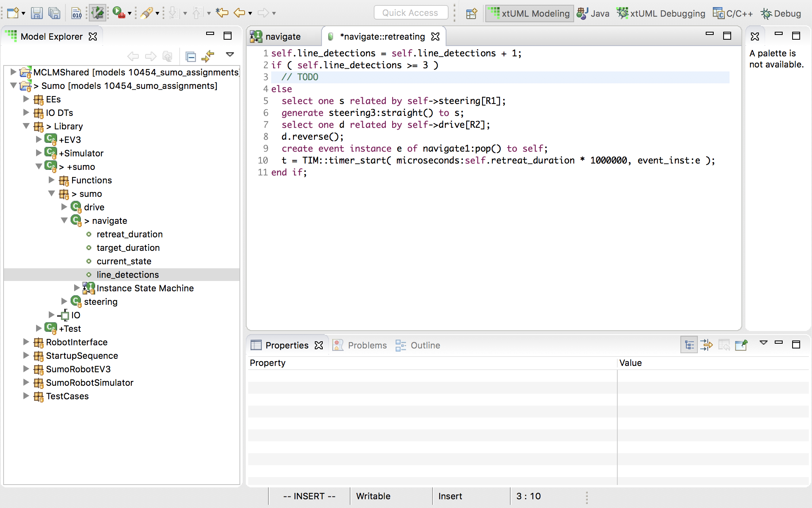Image resolution: width=812 pixels, height=508 pixels.
Task: Click the Last Edit Location arrow icon
Action: (222, 13)
